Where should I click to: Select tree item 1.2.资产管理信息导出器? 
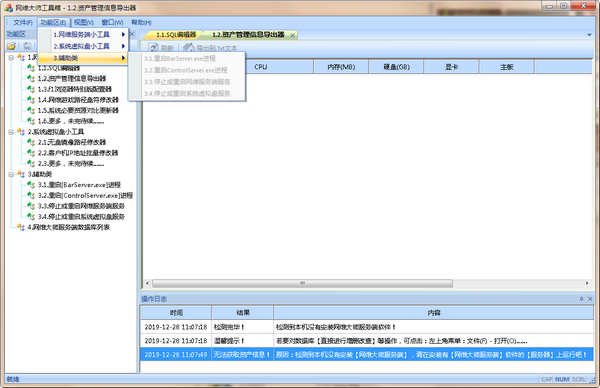coord(72,79)
